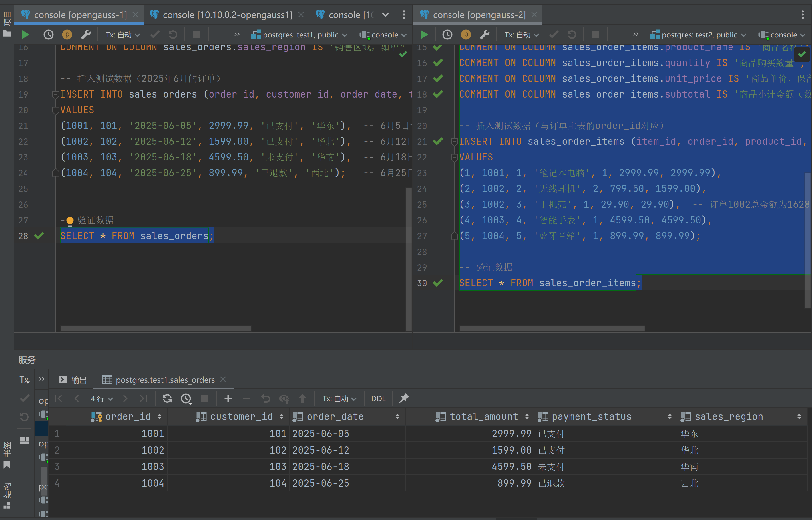This screenshot has width=812, height=520.
Task: Open session console dropdown in left editor
Action: (383, 35)
